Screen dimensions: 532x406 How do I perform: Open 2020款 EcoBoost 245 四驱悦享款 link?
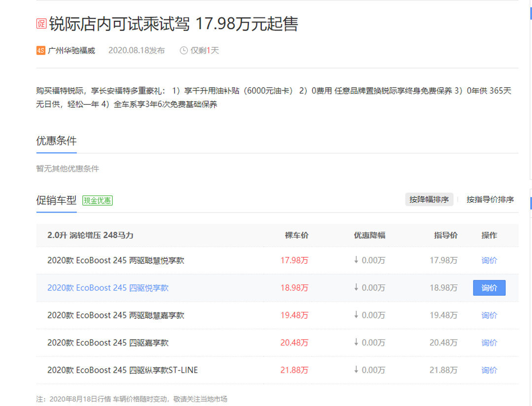pos(108,288)
